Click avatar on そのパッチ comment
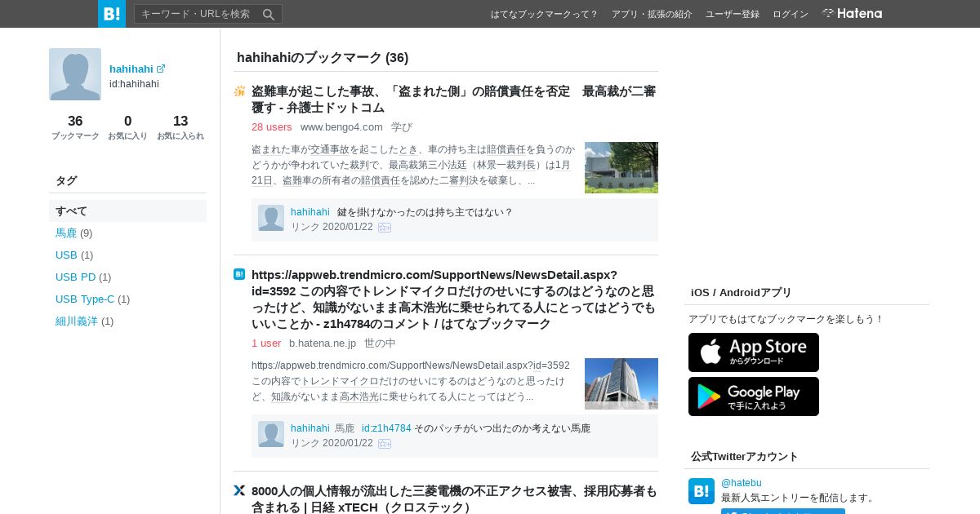This screenshot has width=980, height=514. pos(271,434)
